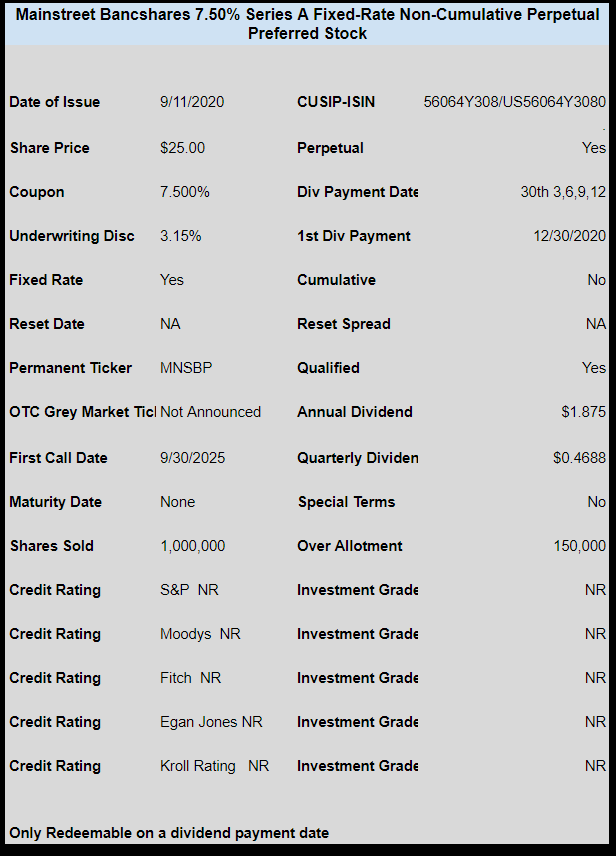Select the Share Price cell $25.00
Image resolution: width=616 pixels, height=856 pixels.
pos(182,148)
